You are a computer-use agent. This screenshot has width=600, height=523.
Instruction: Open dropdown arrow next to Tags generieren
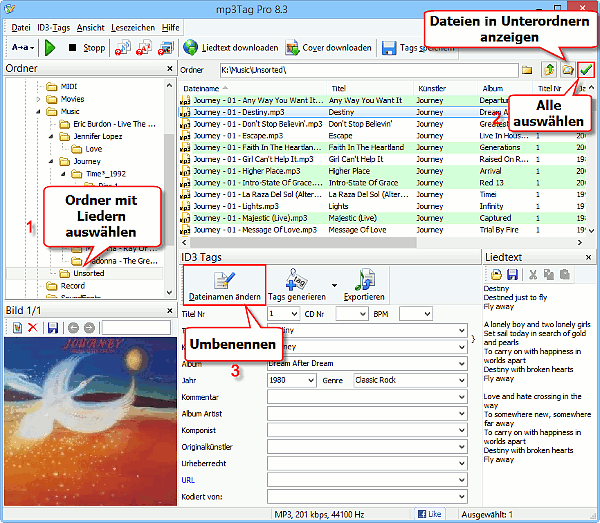(x=334, y=285)
